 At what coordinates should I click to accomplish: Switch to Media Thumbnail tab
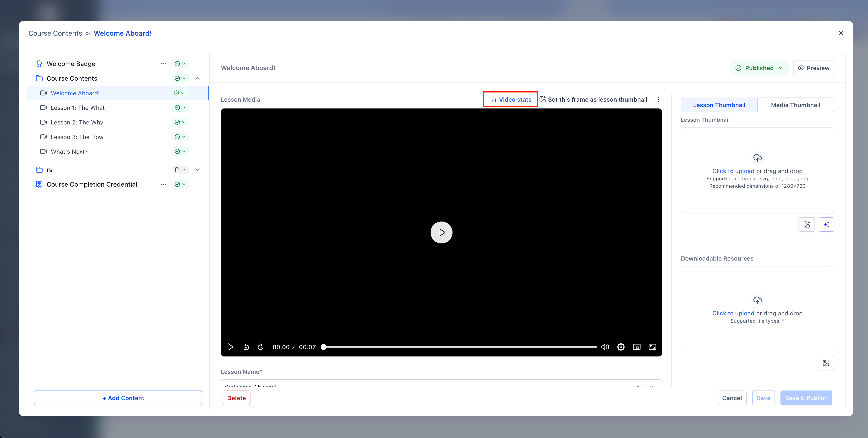pyautogui.click(x=795, y=105)
